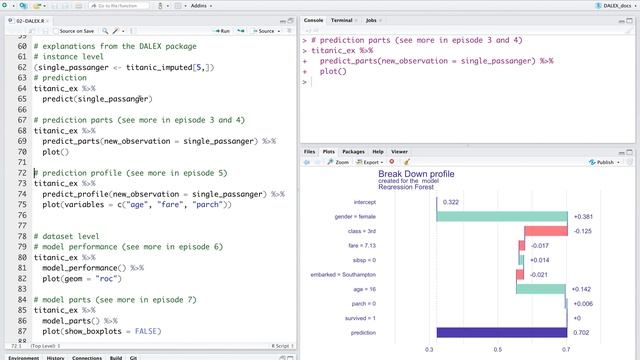Toggle the Source on Save checkbox
This screenshot has height=360, width=640.
[x=56, y=31]
